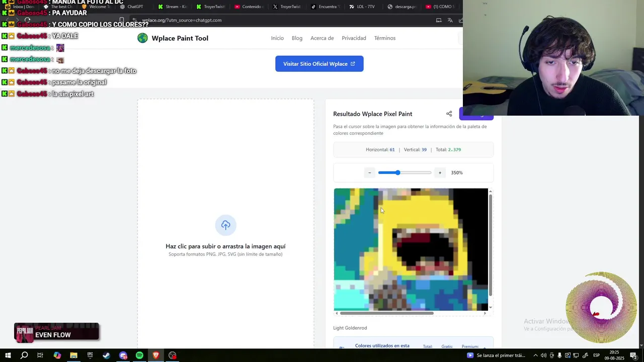Open the Copilot icon on taskbar
Screen dimensions: 644x362
click(x=57, y=355)
